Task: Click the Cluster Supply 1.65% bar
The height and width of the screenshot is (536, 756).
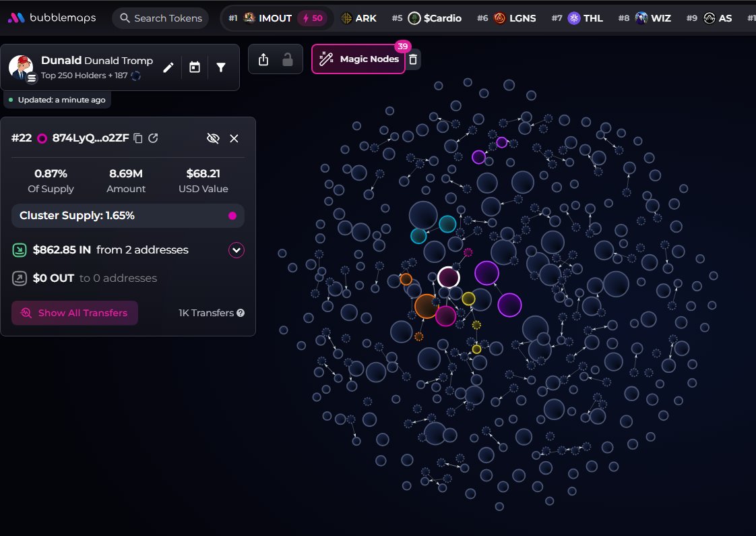Action: [x=128, y=216]
